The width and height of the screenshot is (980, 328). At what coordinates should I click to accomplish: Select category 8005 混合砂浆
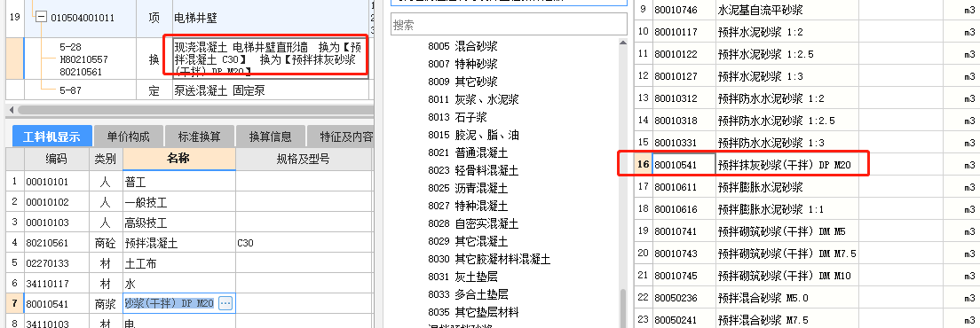point(463,46)
